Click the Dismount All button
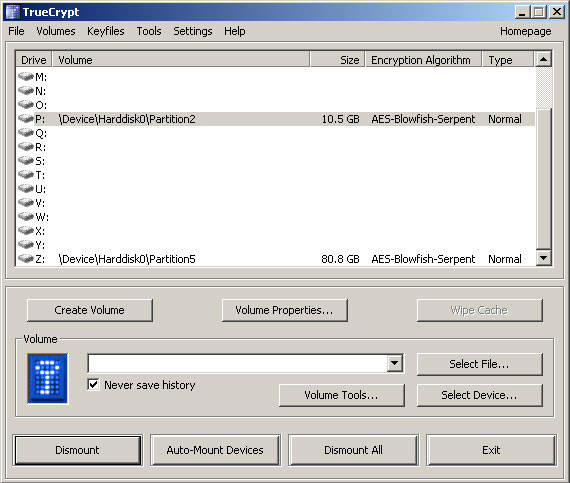The height and width of the screenshot is (483, 570). tap(353, 450)
